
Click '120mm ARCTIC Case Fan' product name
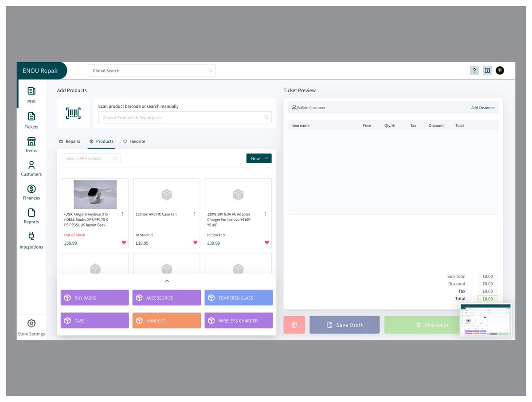coord(156,214)
